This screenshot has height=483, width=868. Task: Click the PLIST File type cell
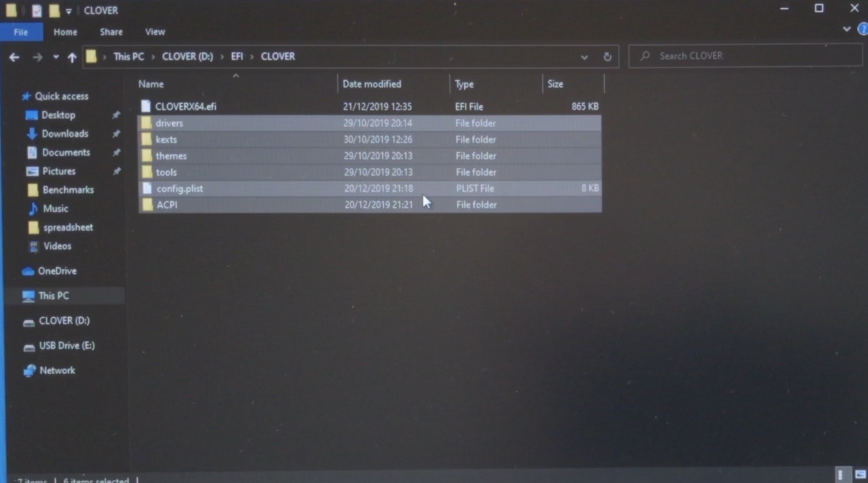tap(475, 188)
